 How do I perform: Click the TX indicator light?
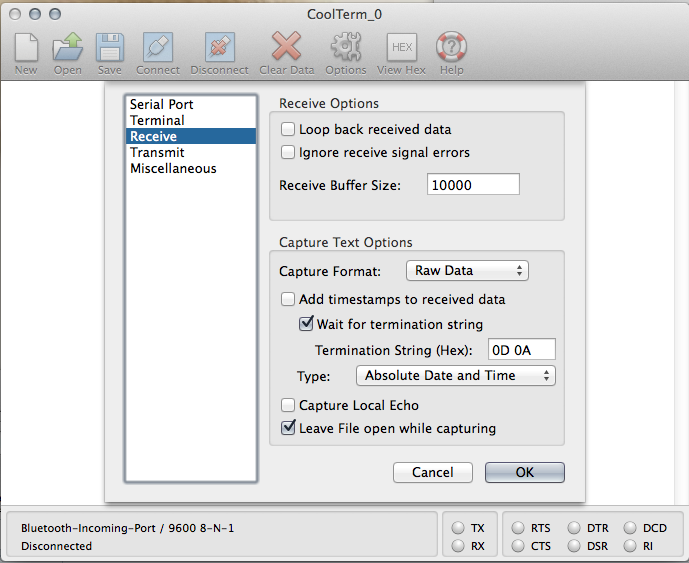tap(458, 527)
